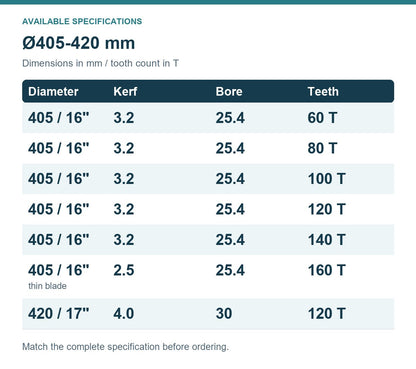416x369 pixels.
Task: Select the '100 T' teeth cell
Action: click(x=326, y=179)
